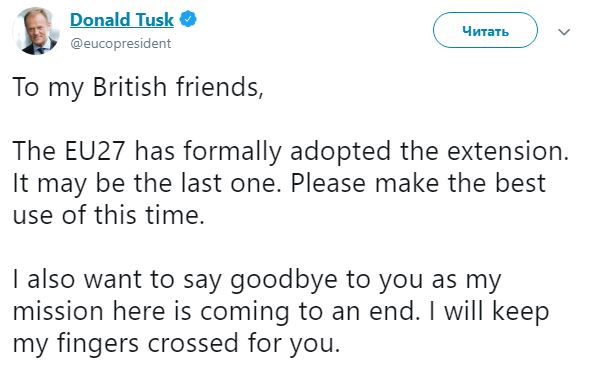Image resolution: width=590 pixels, height=367 pixels.
Task: Click the text 'mission here is coming'
Action: (151, 312)
